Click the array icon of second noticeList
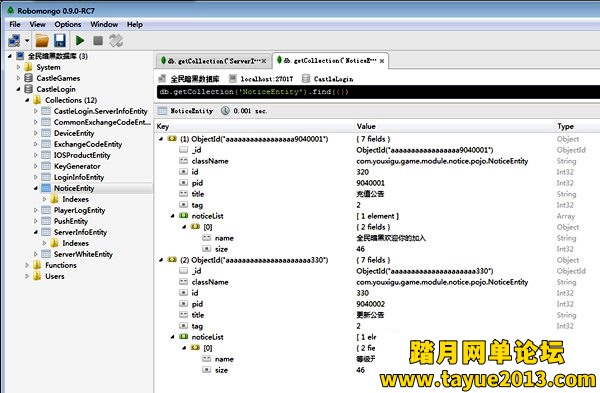600x393 pixels. click(184, 337)
